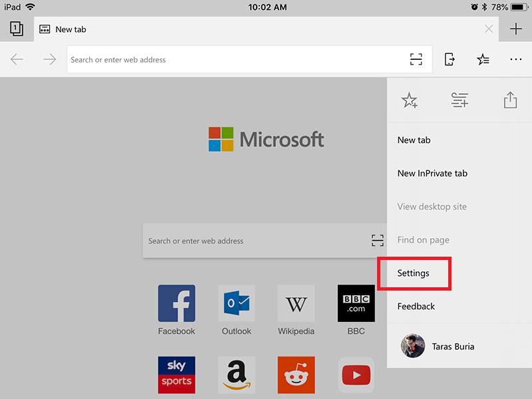Image resolution: width=532 pixels, height=399 pixels.
Task: Go back to previous page
Action: pos(17,59)
